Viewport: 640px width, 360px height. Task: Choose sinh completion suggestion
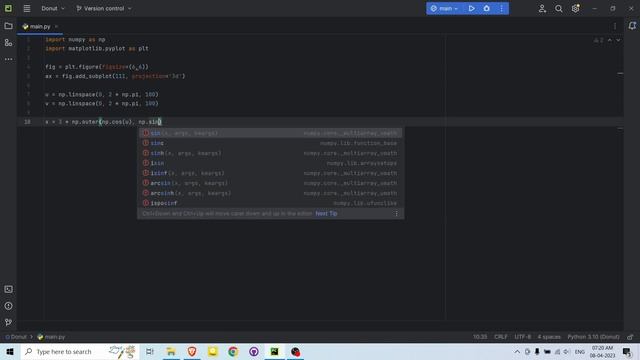click(270, 153)
